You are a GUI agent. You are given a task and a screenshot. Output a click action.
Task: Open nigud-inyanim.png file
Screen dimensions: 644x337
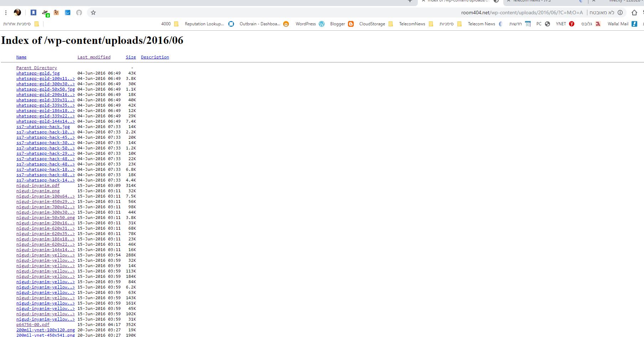[x=38, y=191]
